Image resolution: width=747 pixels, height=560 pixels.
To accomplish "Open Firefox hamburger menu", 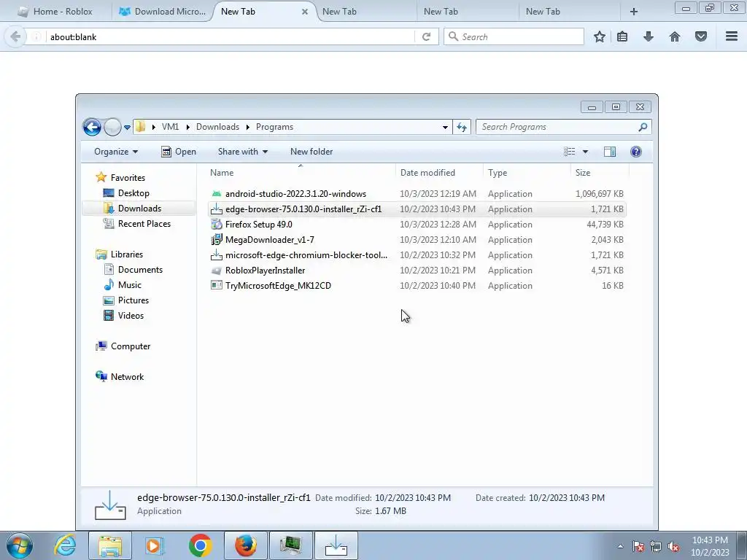I will tap(732, 36).
